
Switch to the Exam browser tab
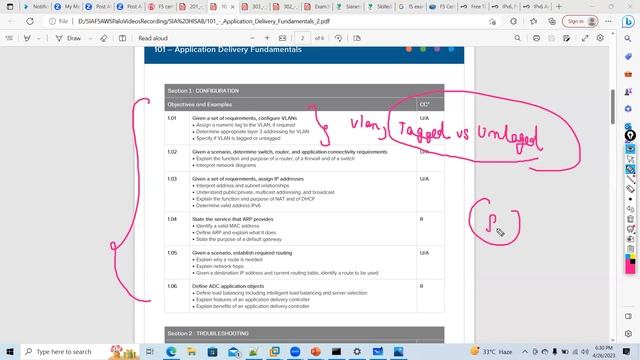point(317,7)
